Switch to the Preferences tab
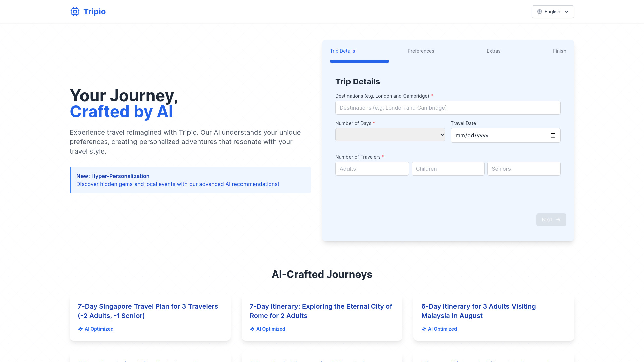The height and width of the screenshot is (362, 644). pos(421,51)
